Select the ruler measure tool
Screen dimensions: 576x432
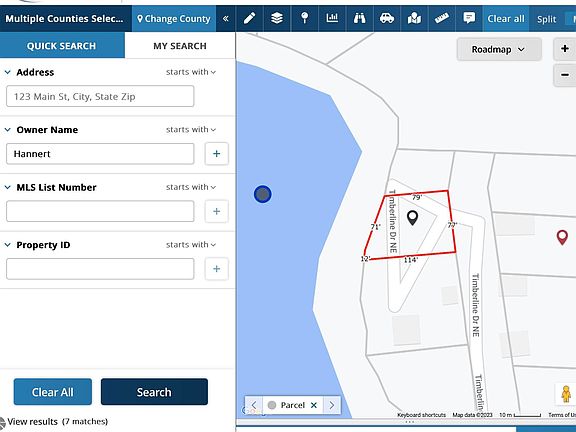(x=442, y=18)
